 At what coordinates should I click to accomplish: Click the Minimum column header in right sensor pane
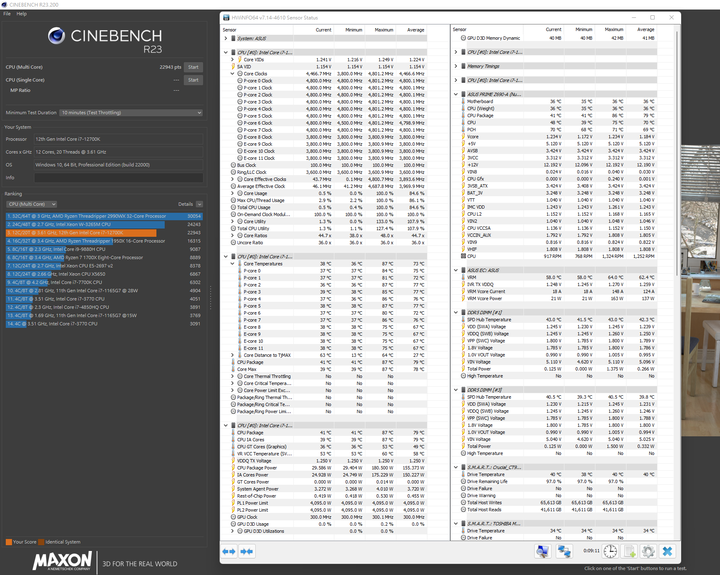[x=584, y=29]
